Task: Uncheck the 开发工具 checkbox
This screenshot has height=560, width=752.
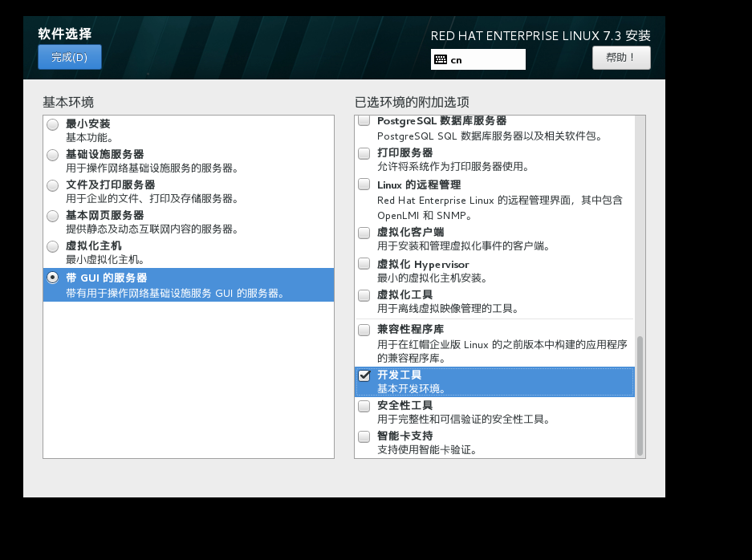Action: 364,375
